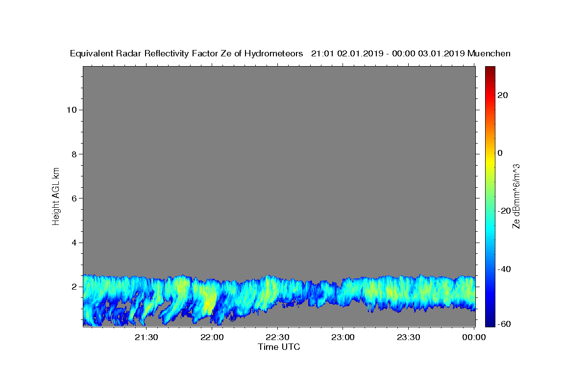The width and height of the screenshot is (588, 392).
Task: Click the 'Time UTC' axis label
Action: coord(279,347)
